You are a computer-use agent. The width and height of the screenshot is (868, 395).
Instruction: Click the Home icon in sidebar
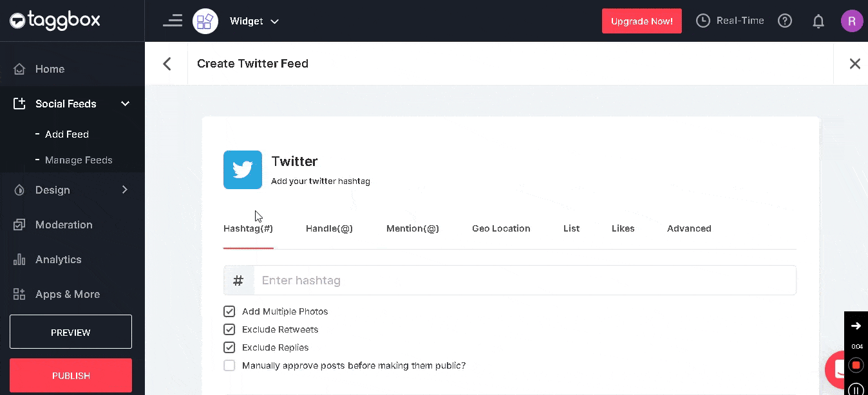(x=19, y=69)
